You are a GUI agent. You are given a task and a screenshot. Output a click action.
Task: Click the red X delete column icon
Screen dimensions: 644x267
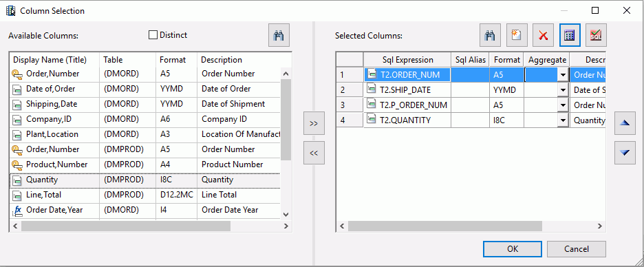(544, 35)
